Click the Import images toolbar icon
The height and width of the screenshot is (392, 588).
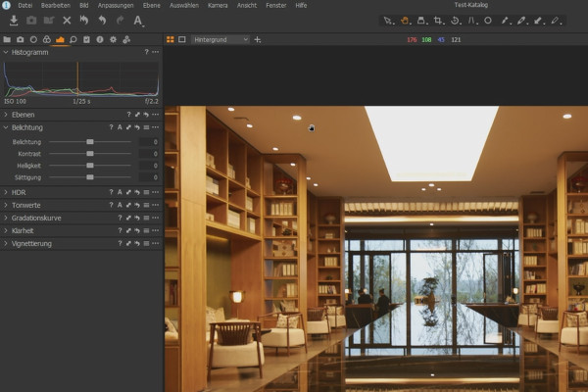14,21
